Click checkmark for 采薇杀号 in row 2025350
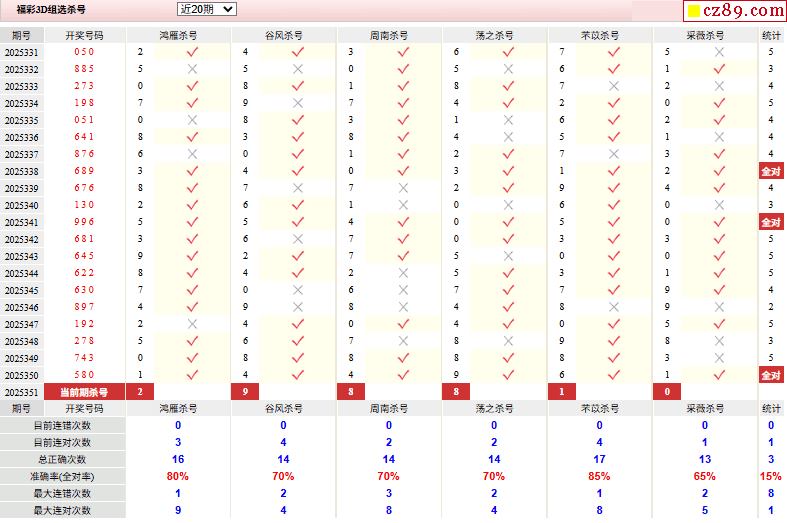 pyautogui.click(x=719, y=375)
